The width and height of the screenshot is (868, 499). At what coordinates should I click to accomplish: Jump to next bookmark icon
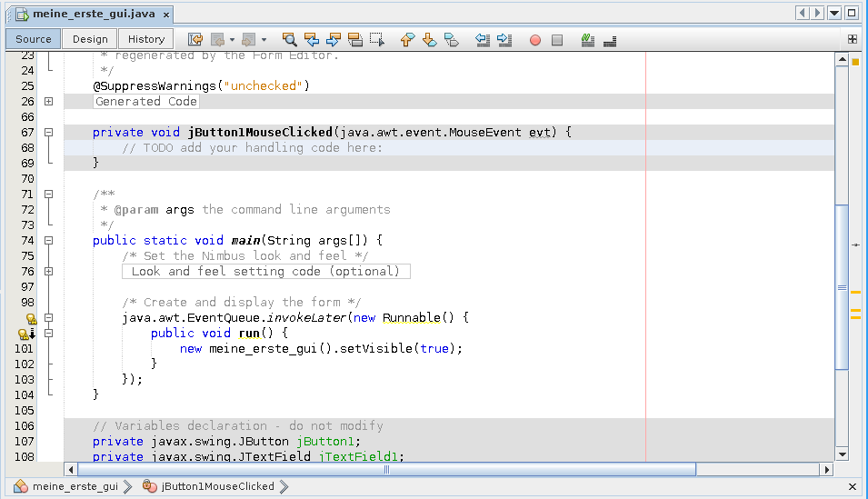click(429, 40)
